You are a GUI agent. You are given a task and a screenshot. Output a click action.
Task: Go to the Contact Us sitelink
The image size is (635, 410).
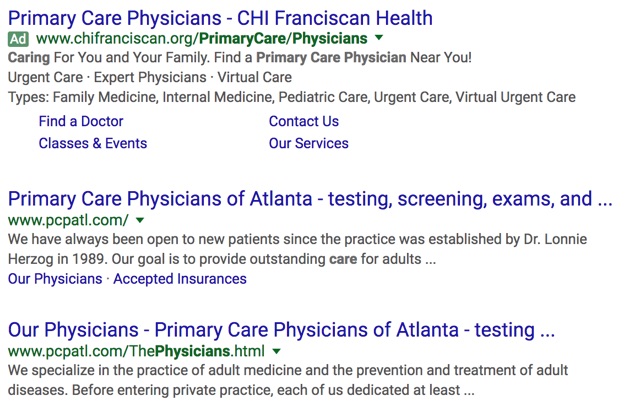click(x=303, y=121)
